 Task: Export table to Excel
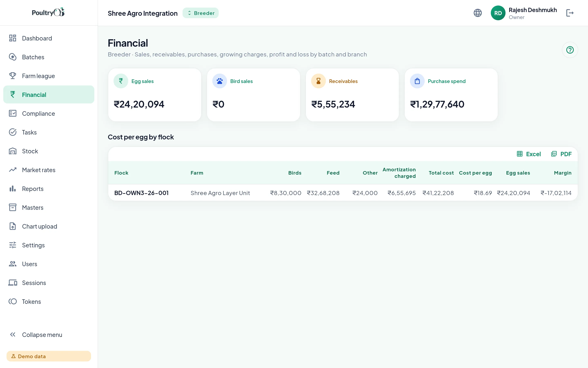point(529,154)
